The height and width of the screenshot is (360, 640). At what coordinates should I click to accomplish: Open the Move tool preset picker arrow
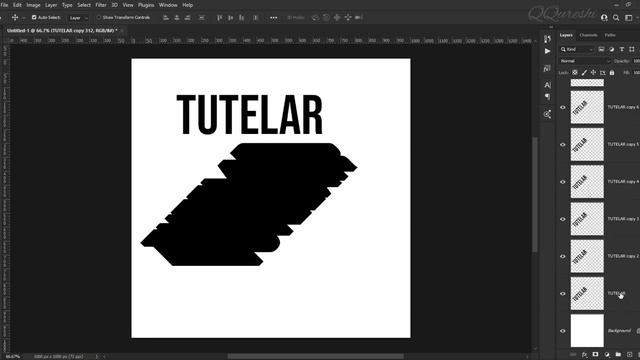[23, 18]
